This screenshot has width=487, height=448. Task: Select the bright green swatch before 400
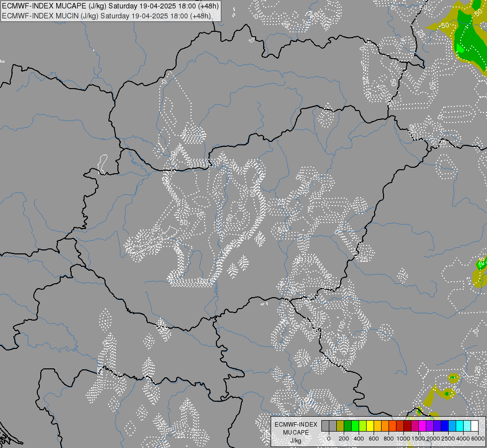click(x=355, y=426)
